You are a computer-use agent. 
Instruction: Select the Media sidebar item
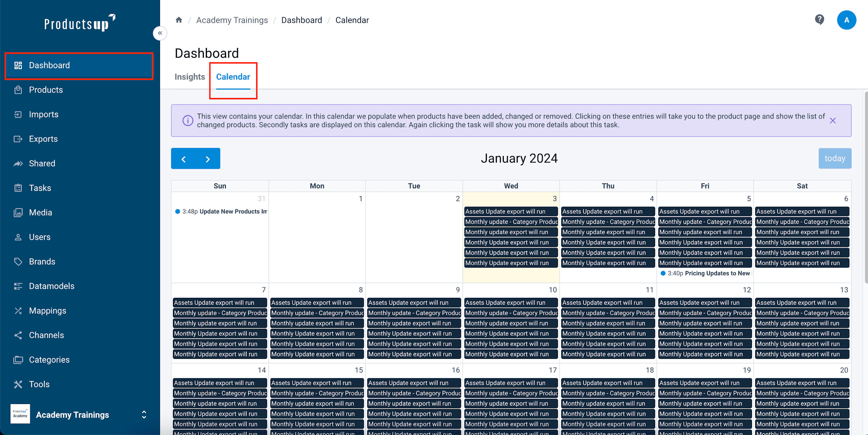[41, 213]
